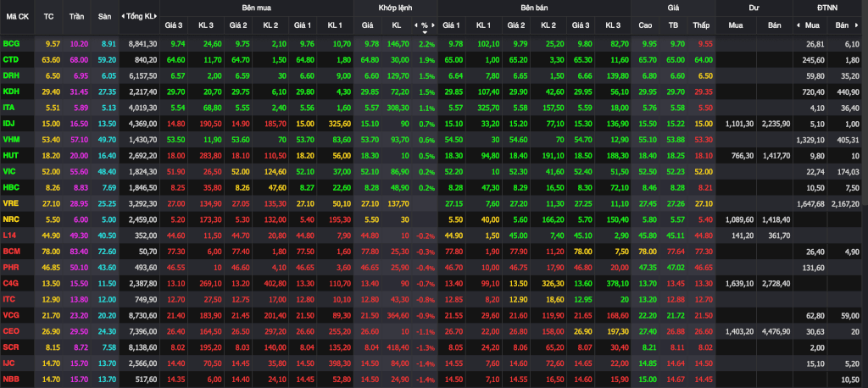
Task: Open the HUT stock symbol
Action: tap(10, 155)
